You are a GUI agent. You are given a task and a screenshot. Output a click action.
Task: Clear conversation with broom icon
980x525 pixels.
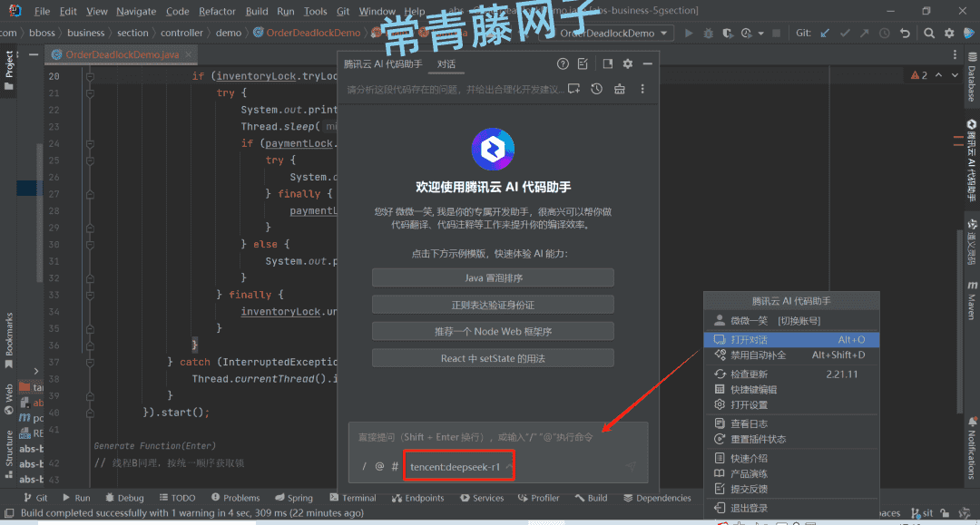[620, 89]
